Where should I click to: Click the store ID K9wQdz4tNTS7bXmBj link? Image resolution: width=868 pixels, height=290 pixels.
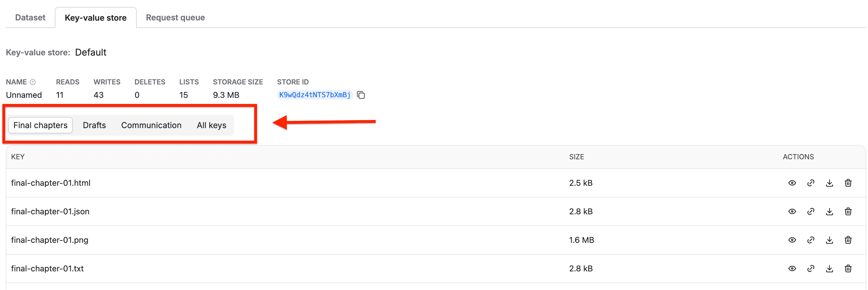(x=314, y=95)
